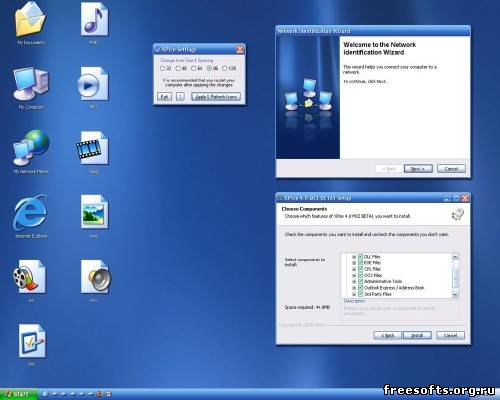Click the 'Choose Components' heading text

[x=304, y=209]
